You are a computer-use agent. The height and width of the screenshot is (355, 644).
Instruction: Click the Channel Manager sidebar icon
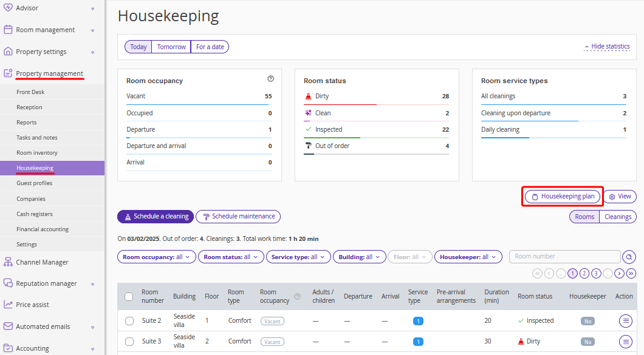[8, 262]
